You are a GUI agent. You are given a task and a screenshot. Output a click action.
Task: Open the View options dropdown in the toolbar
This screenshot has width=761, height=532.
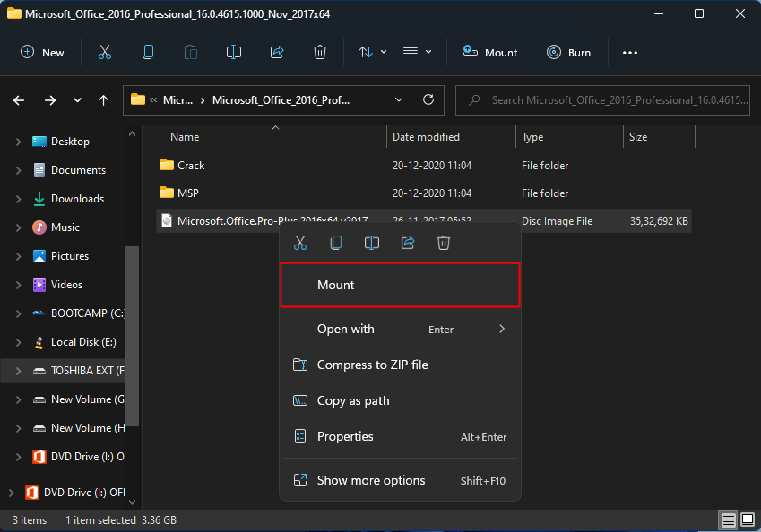418,53
